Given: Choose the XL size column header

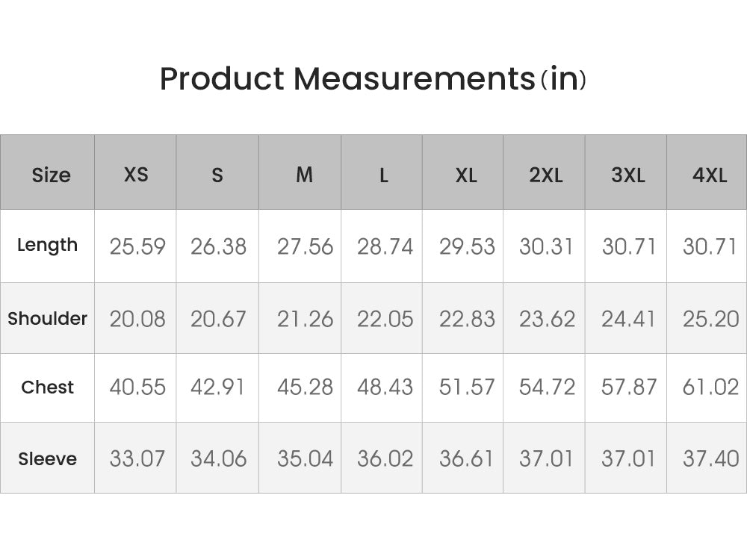Looking at the screenshot, I should pos(466,175).
